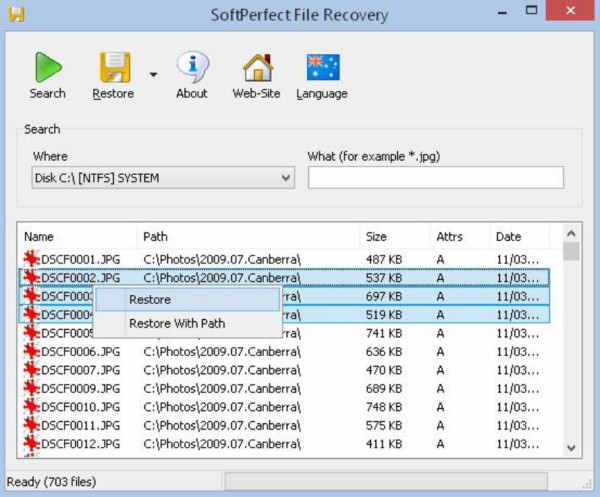
Task: Open the Web-Site house icon
Action: (256, 67)
